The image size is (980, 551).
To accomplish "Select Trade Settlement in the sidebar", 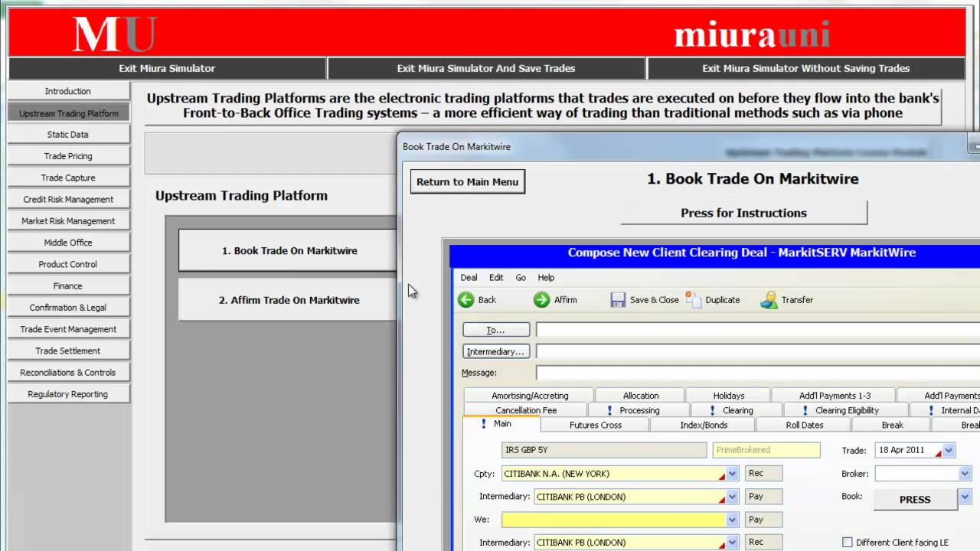I will tap(68, 350).
